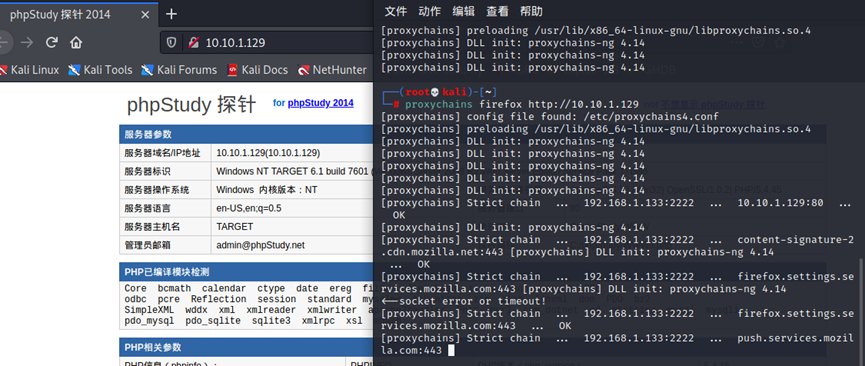Click the 服务器操作系统 label cell
This screenshot has height=366, width=865.
(x=165, y=190)
